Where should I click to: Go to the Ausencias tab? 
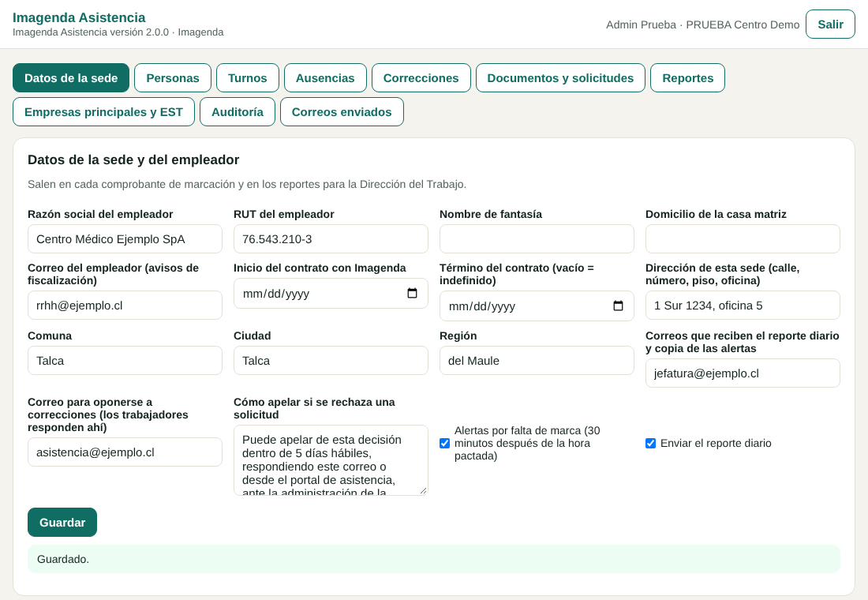(x=325, y=77)
